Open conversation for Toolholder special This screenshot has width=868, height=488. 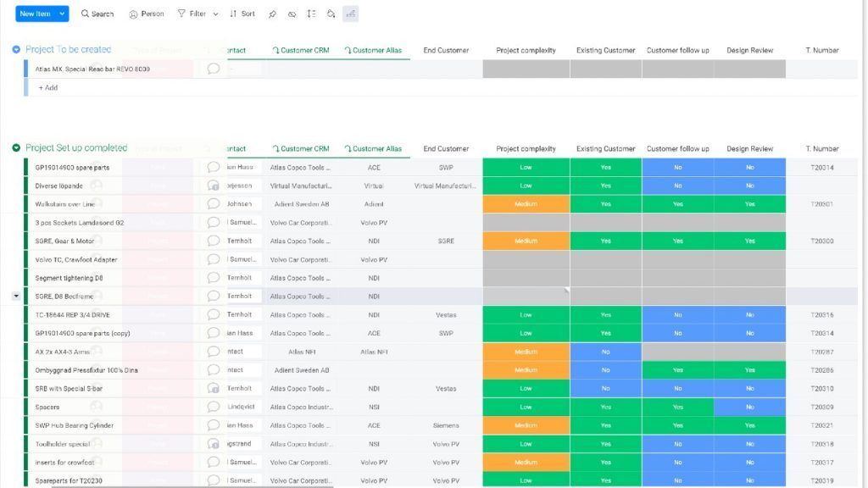pyautogui.click(x=213, y=444)
